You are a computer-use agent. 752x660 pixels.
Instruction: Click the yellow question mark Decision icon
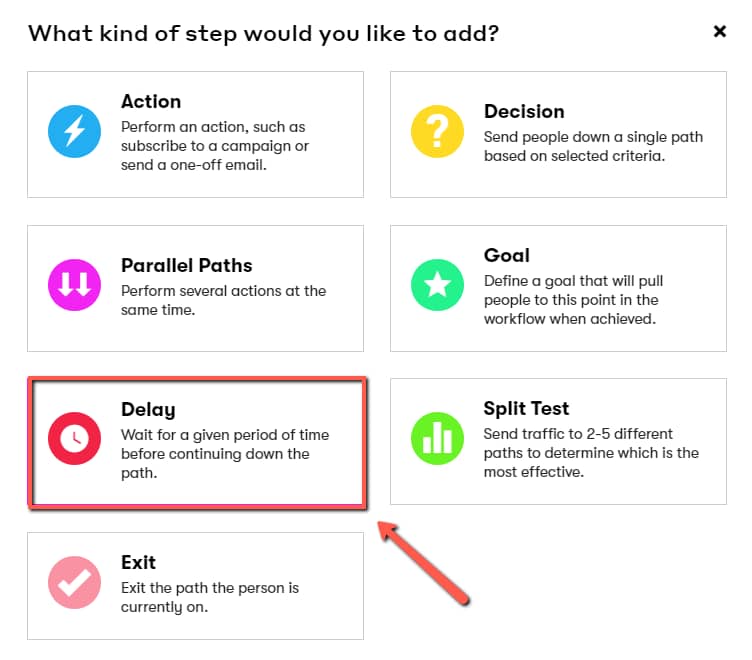pos(437,131)
